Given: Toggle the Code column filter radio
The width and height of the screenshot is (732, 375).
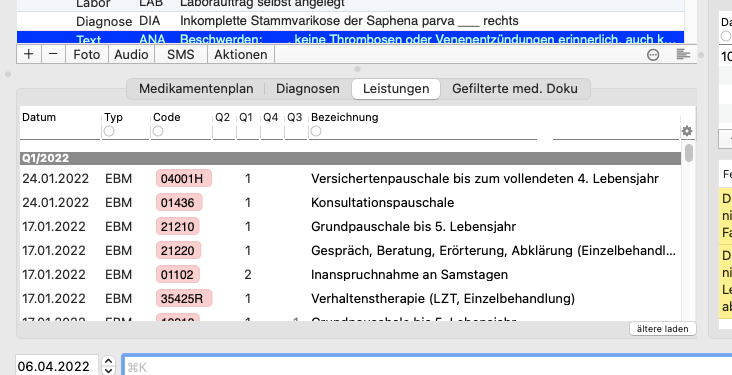Looking at the screenshot, I should [x=158, y=131].
